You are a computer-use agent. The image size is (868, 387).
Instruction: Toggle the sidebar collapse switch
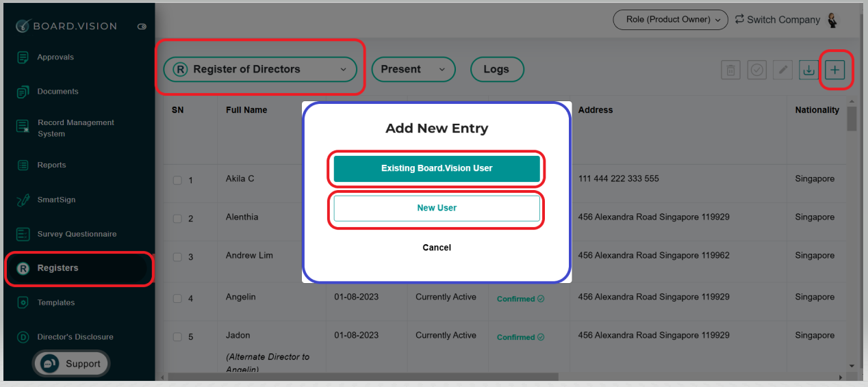pyautogui.click(x=142, y=27)
